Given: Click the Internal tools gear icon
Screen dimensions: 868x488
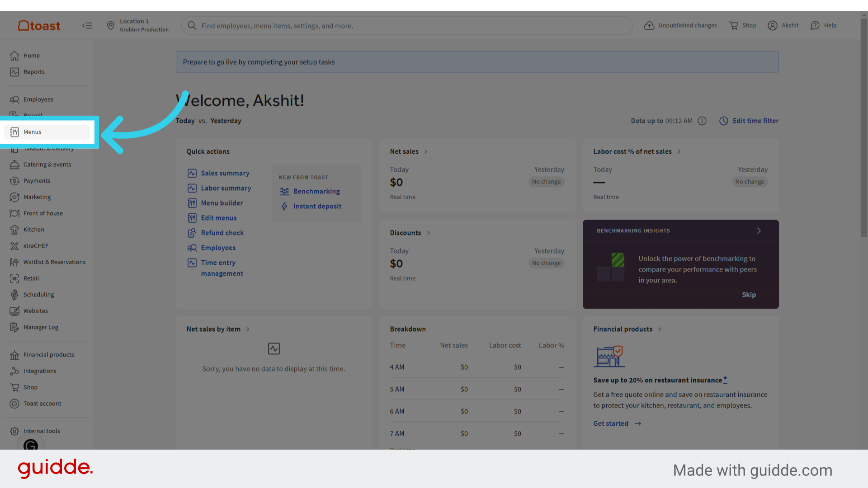Looking at the screenshot, I should click(x=14, y=431).
